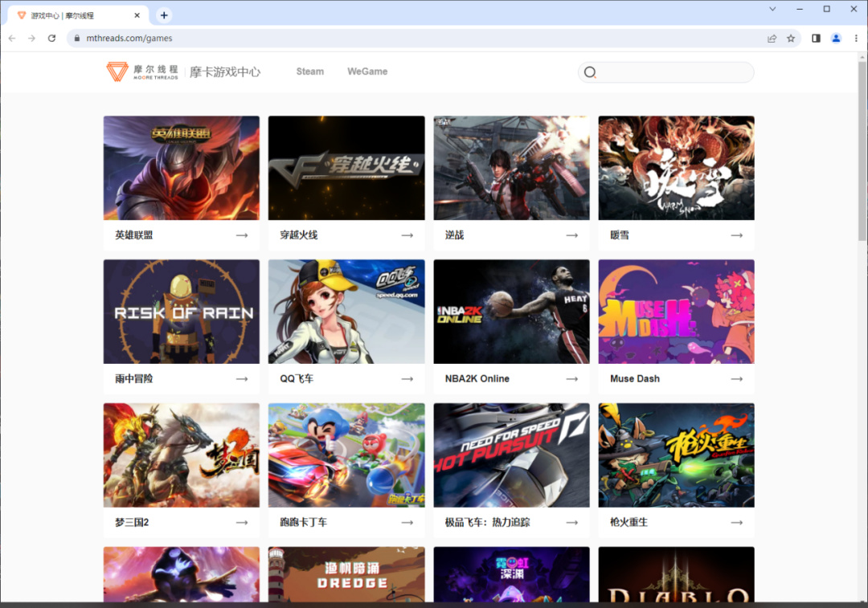Click the 雨中冒险 title text
Screen dimensions: 868x608
point(134,379)
